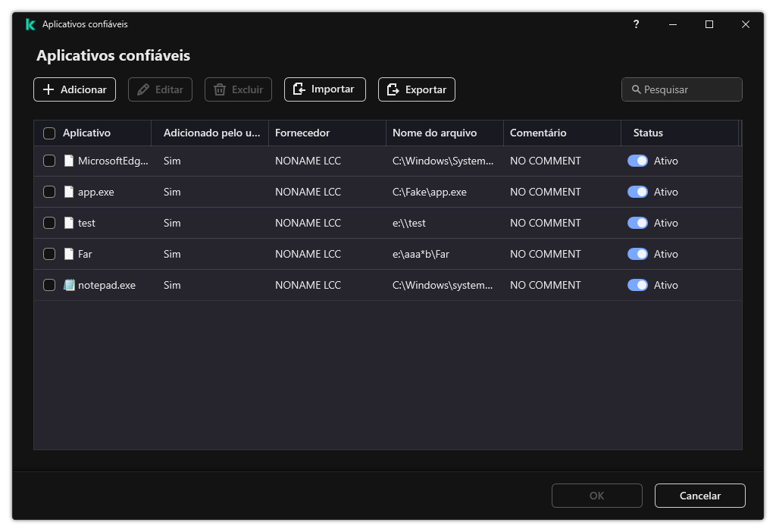Click the magnifier icon in the search box
Viewport: 776px width, 532px height.
point(636,89)
